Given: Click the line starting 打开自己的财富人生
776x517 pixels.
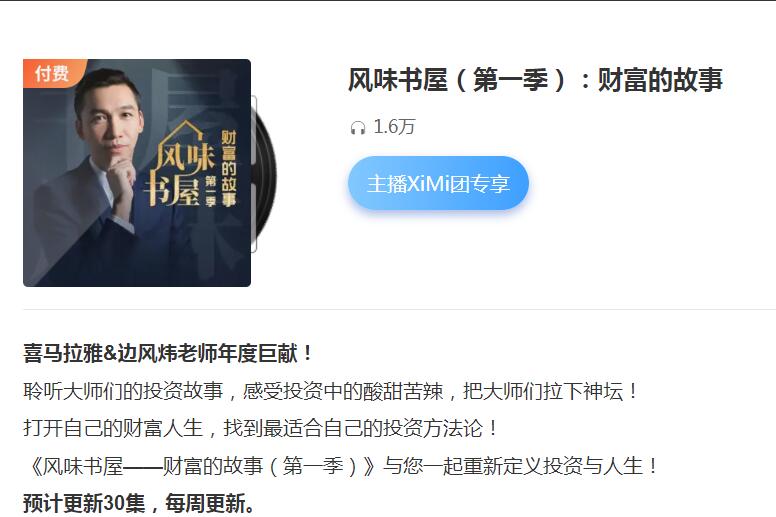Looking at the screenshot, I should coord(260,428).
